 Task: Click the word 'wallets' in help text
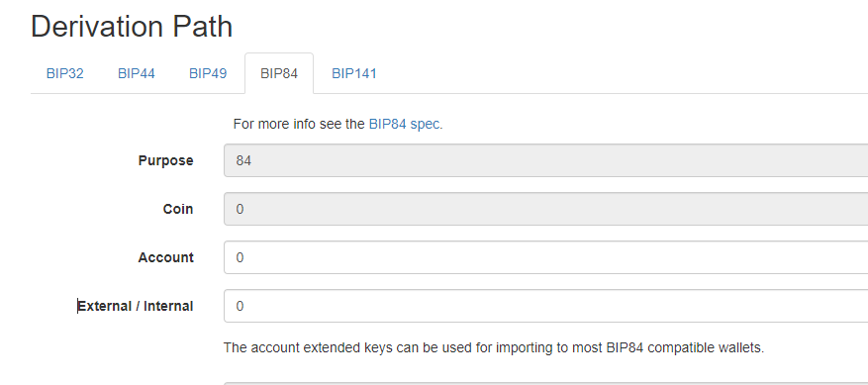pos(743,348)
